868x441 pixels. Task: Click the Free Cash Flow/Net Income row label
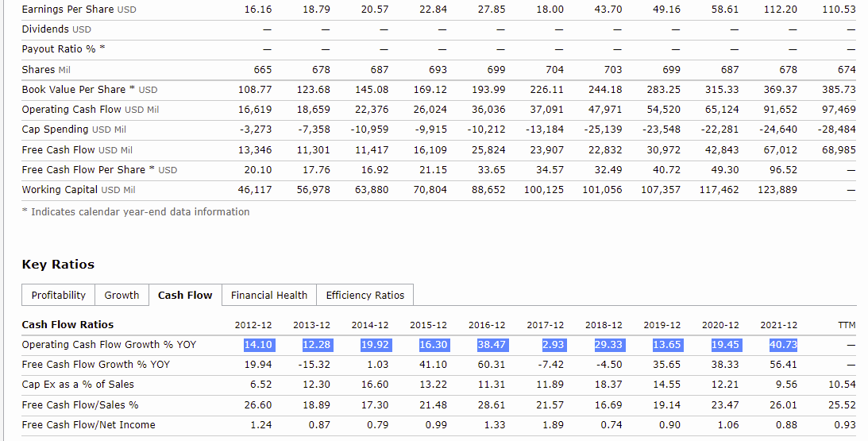click(88, 424)
